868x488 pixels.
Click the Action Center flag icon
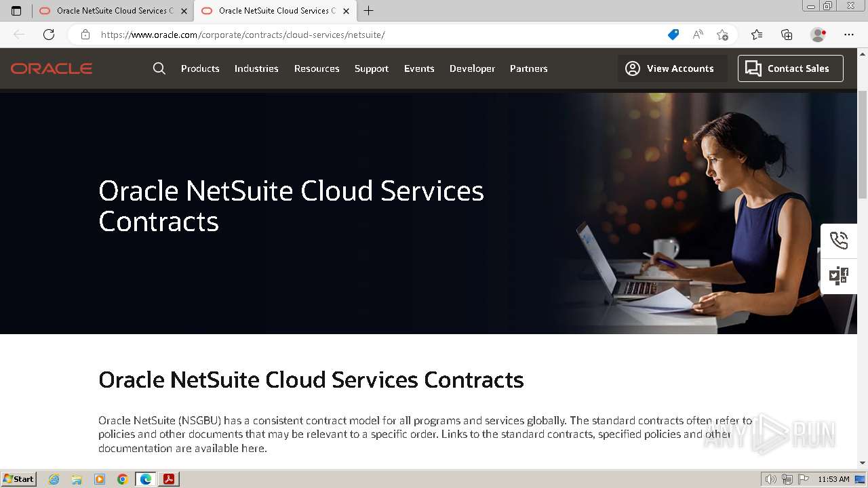click(804, 479)
